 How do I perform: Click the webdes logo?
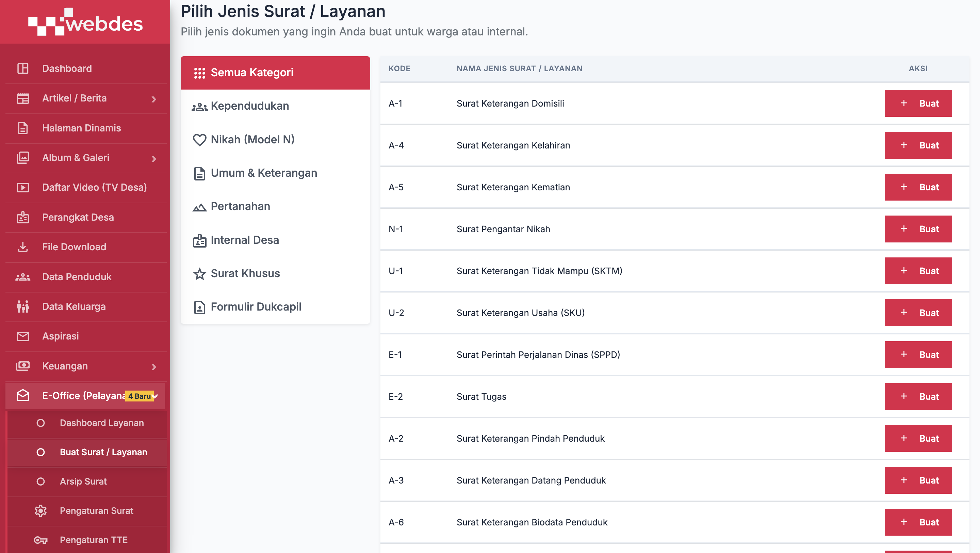[x=86, y=22]
